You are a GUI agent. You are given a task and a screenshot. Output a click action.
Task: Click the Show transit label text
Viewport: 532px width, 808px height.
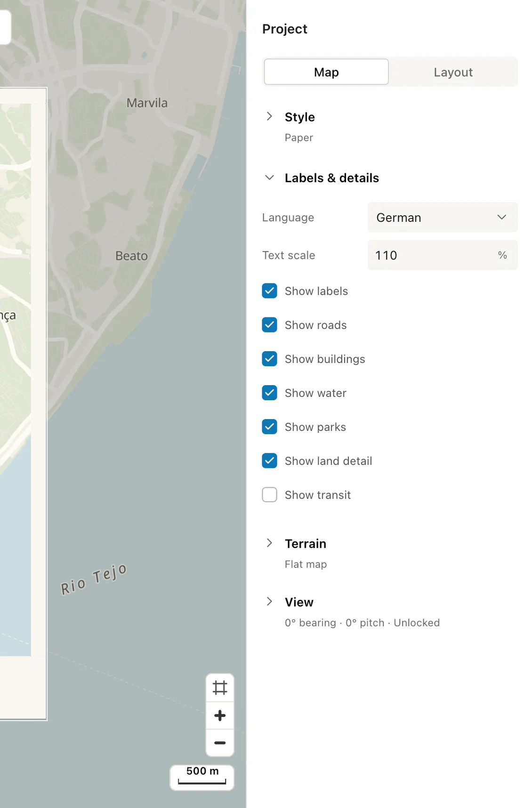click(x=318, y=495)
